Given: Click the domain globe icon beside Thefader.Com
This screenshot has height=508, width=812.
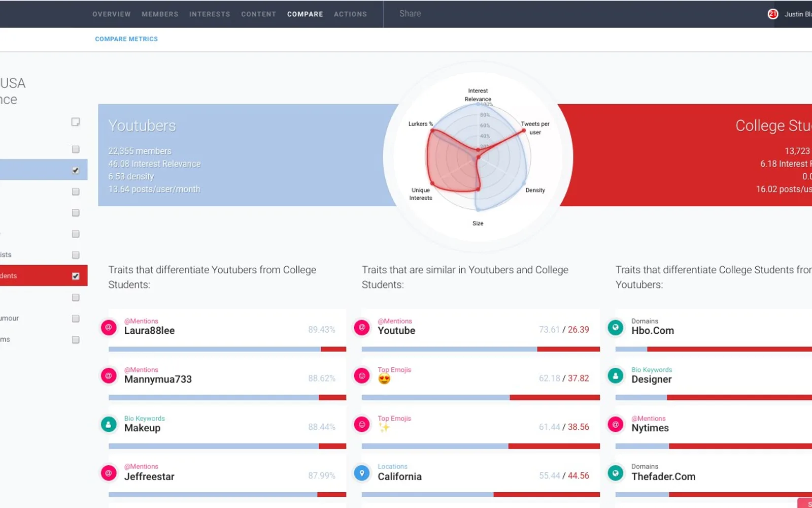Looking at the screenshot, I should [616, 473].
